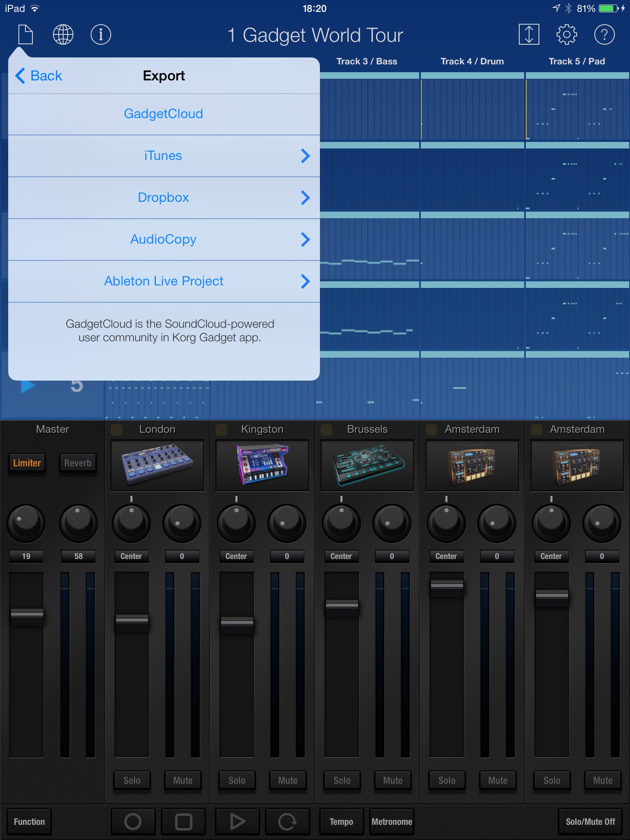Click the stop square button
This screenshot has width=630, height=840.
click(183, 822)
